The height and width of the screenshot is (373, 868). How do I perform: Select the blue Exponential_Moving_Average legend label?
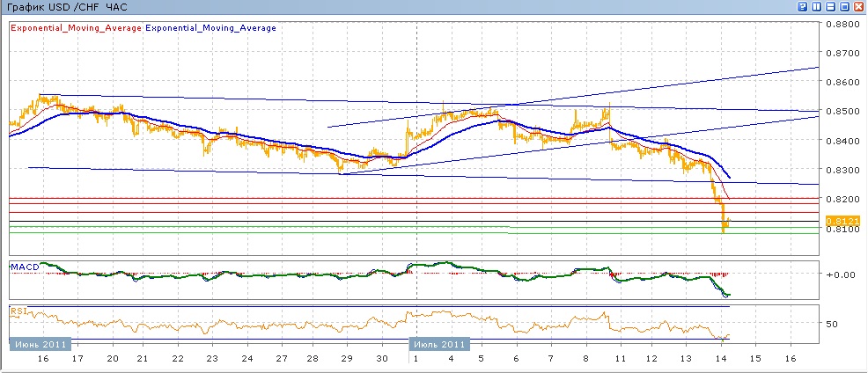(x=210, y=28)
